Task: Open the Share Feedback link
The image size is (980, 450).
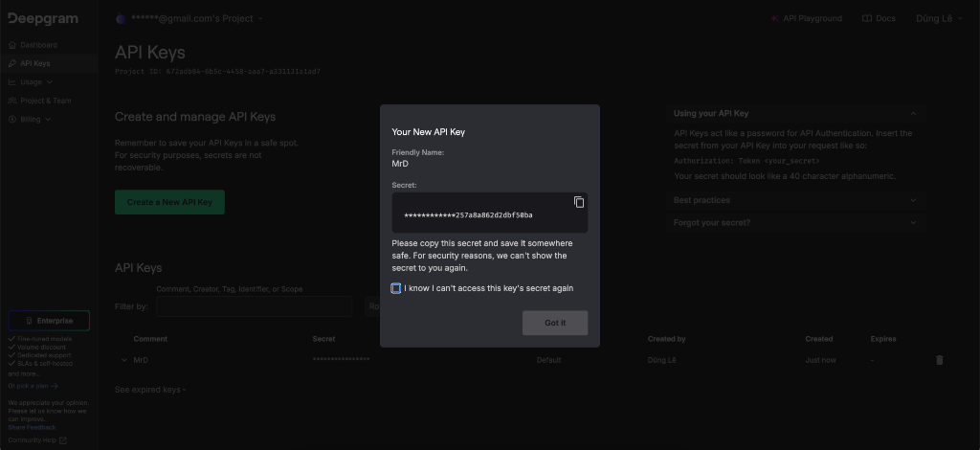Action: (32, 427)
